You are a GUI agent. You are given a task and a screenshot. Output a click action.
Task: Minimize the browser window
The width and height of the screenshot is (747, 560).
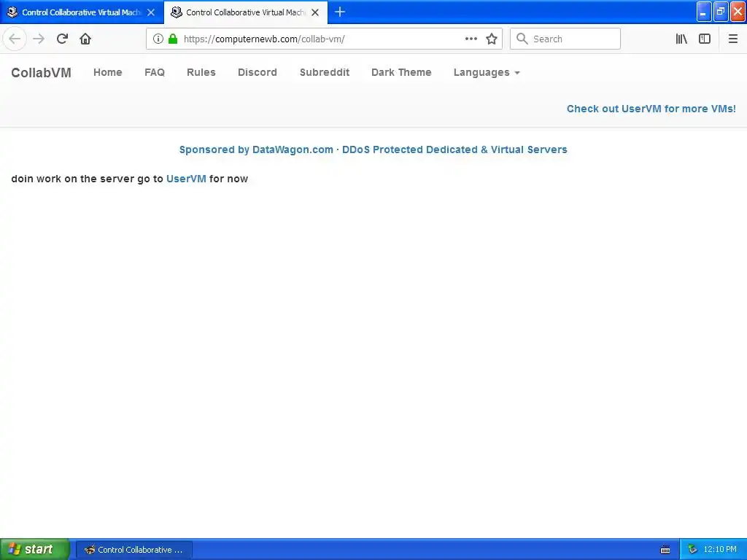point(704,12)
